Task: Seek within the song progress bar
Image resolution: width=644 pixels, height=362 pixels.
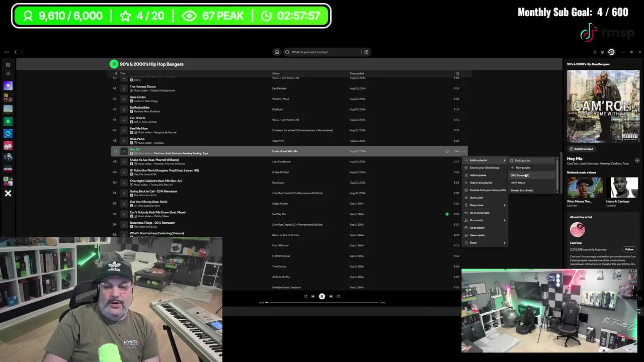Action: point(322,302)
